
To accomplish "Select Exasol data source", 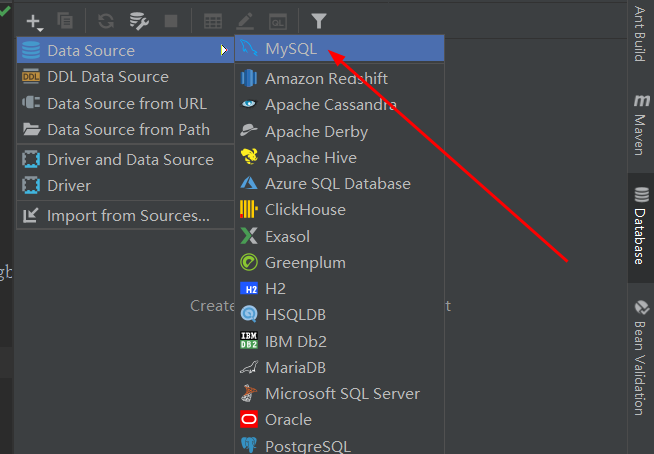I will click(340, 237).
